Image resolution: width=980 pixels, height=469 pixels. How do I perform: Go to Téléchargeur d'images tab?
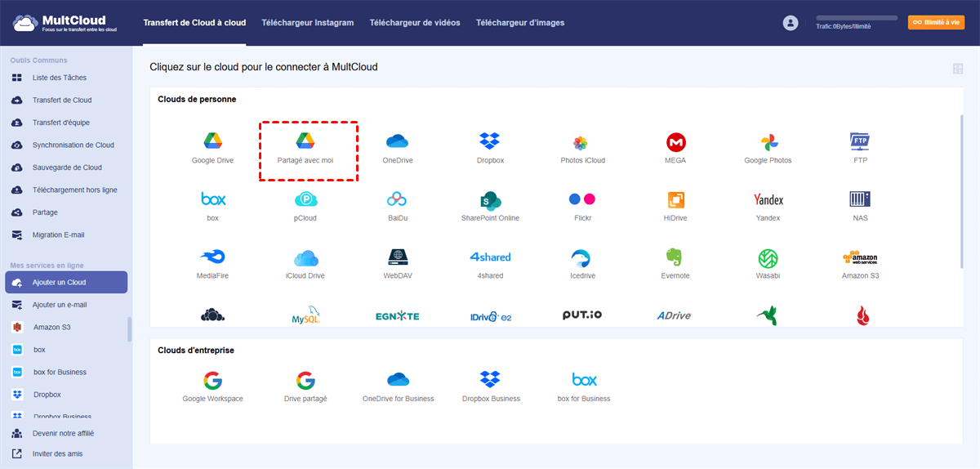(x=520, y=23)
